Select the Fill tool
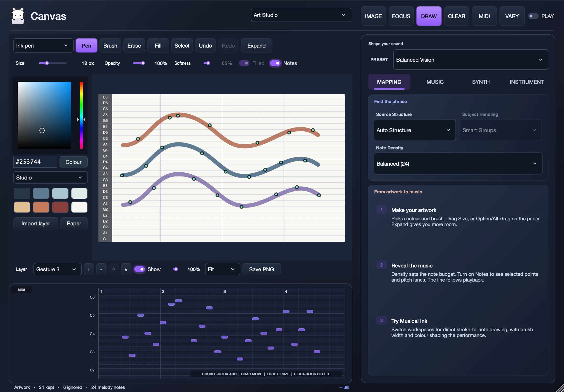Viewport: 564px width, 392px height. pyautogui.click(x=158, y=45)
